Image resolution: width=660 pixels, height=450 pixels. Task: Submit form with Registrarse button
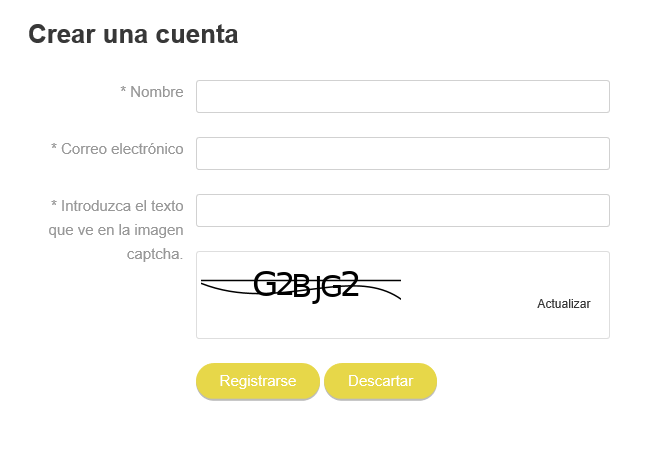click(258, 381)
